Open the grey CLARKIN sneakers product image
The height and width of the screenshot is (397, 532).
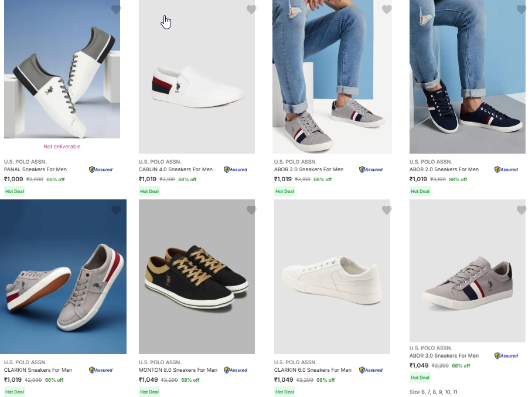(x=63, y=277)
